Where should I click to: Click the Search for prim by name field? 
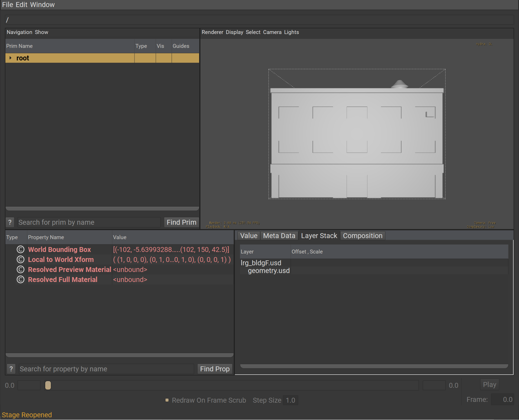click(89, 222)
